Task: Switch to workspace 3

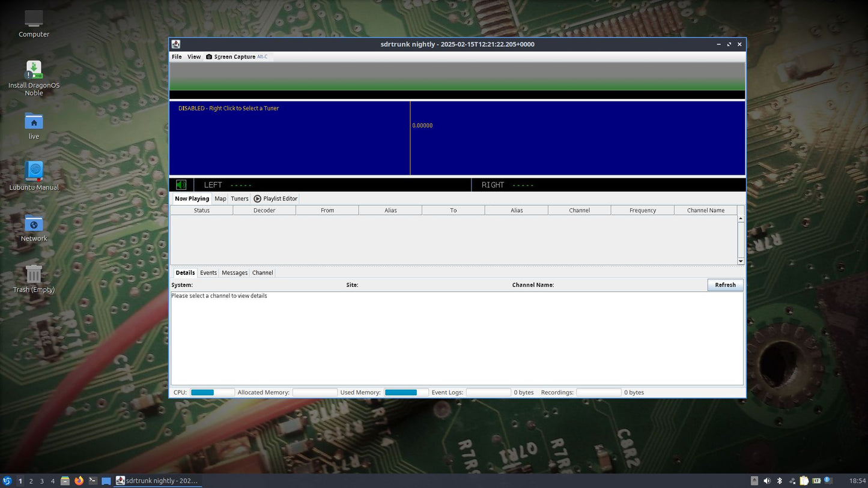Action: click(x=41, y=481)
